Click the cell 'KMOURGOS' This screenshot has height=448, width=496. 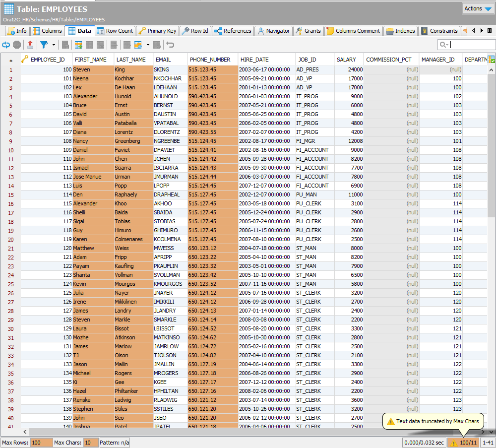tap(170, 284)
